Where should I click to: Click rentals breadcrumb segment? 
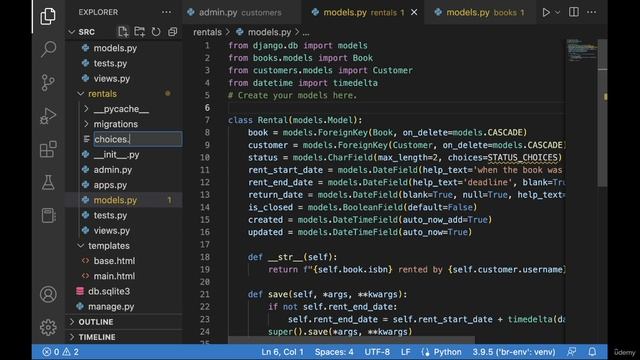tap(207, 32)
